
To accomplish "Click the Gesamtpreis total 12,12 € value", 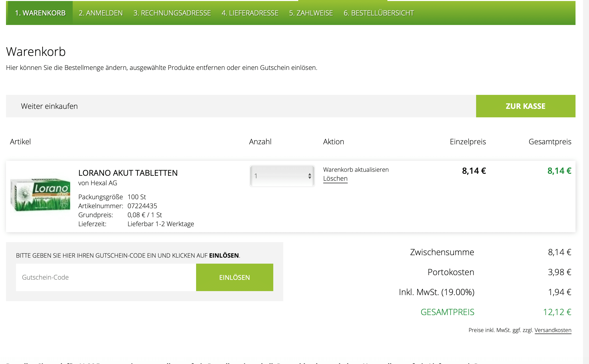I will tap(557, 312).
